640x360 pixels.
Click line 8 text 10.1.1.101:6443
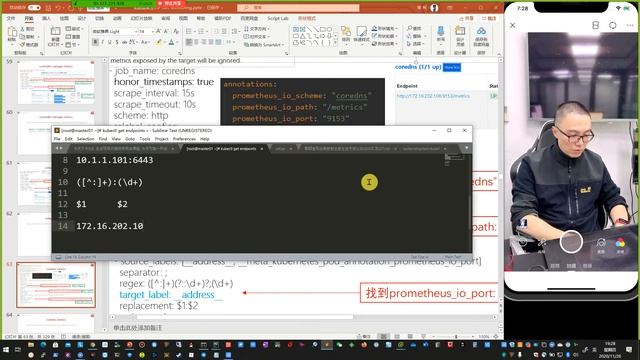pos(115,160)
